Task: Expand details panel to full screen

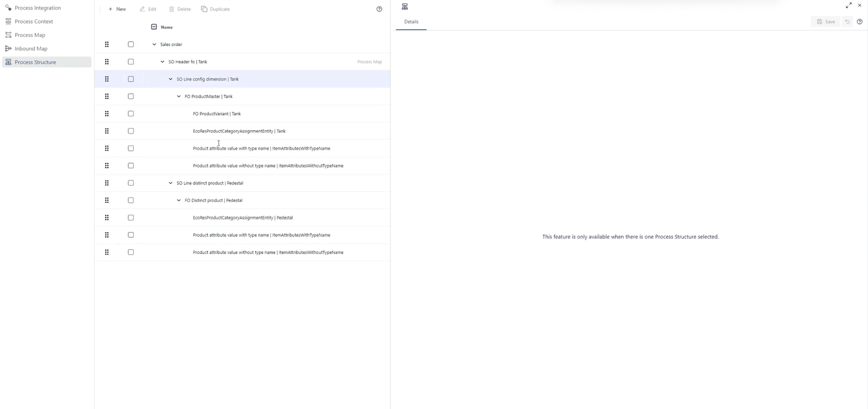Action: point(849,6)
